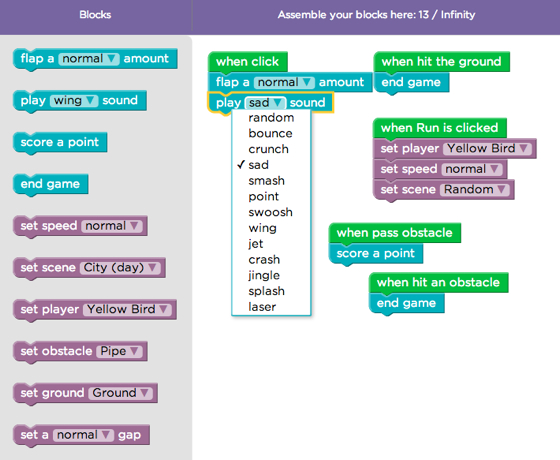560x460 pixels.
Task: Choose 'random' from the sound list
Action: pos(271,118)
